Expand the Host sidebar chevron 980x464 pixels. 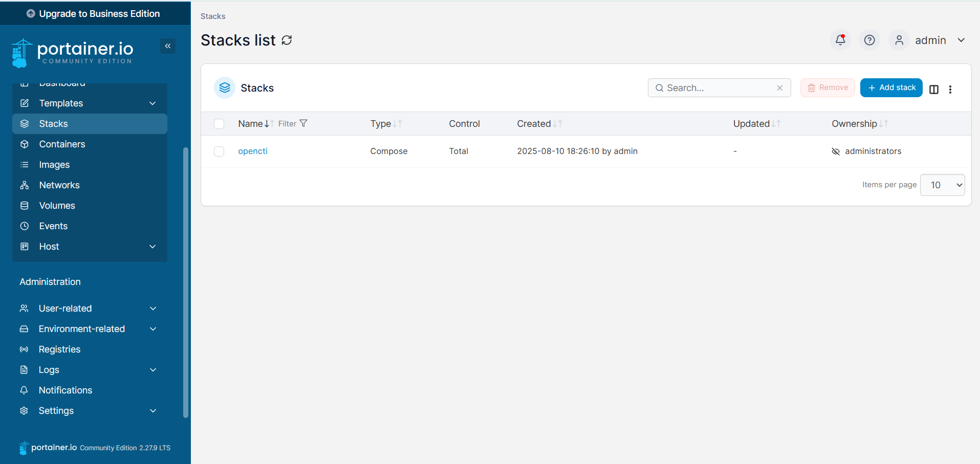pyautogui.click(x=153, y=247)
